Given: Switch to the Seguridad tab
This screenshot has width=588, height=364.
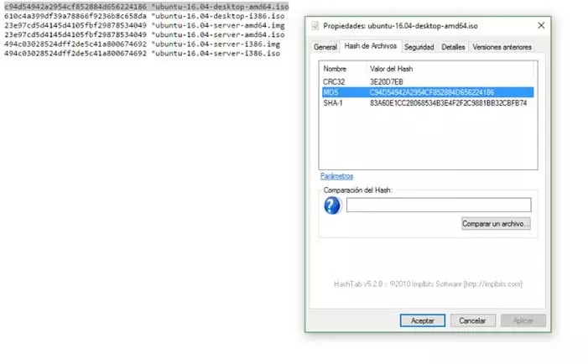Looking at the screenshot, I should (x=419, y=47).
